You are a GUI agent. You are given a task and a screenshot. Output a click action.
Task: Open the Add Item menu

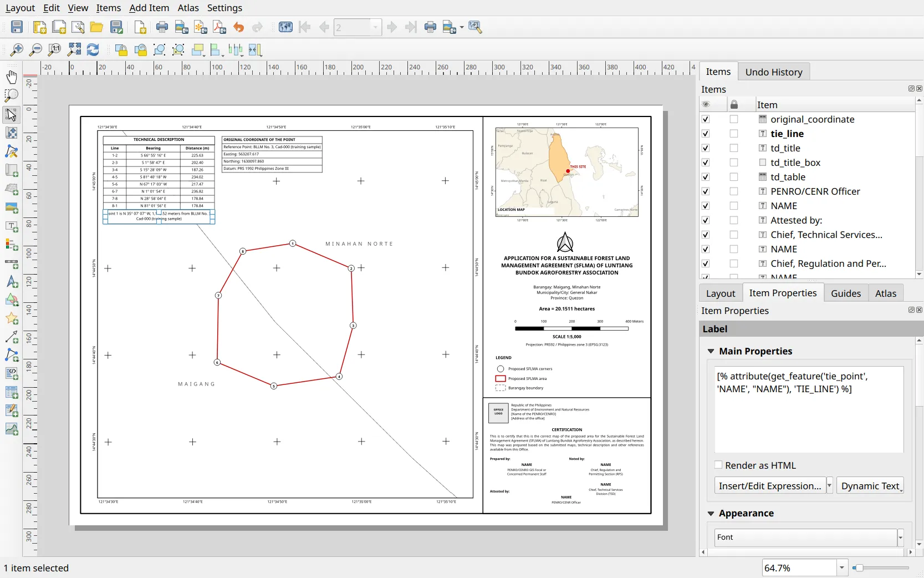click(149, 8)
